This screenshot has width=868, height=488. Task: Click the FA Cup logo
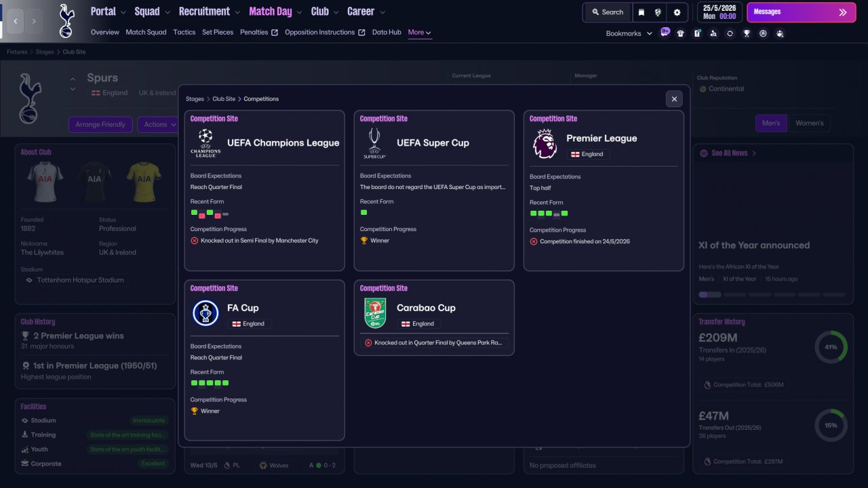[x=205, y=313]
